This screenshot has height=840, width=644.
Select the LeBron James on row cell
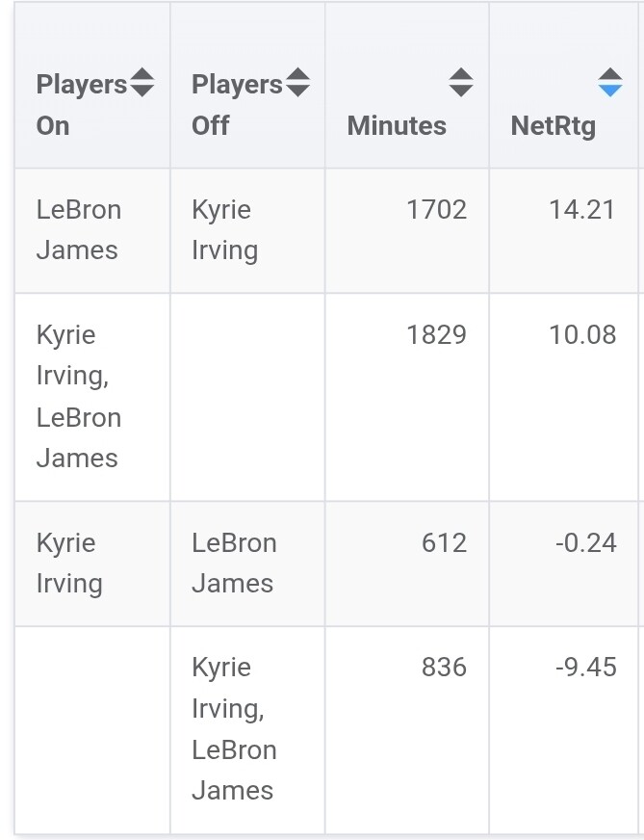point(79,230)
